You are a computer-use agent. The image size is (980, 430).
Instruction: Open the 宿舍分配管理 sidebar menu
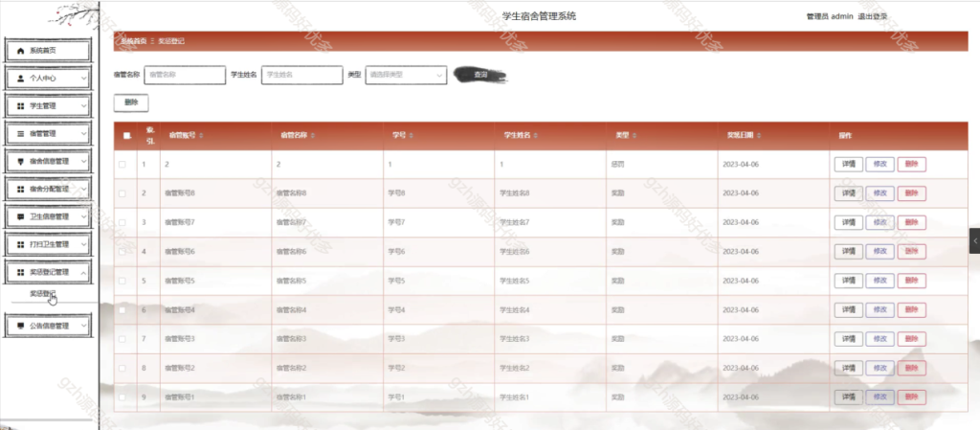[48, 189]
